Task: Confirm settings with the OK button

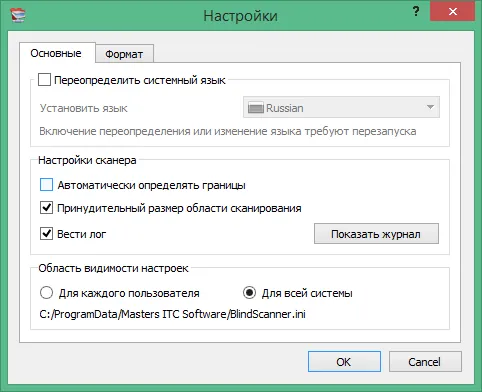Action: 344,362
